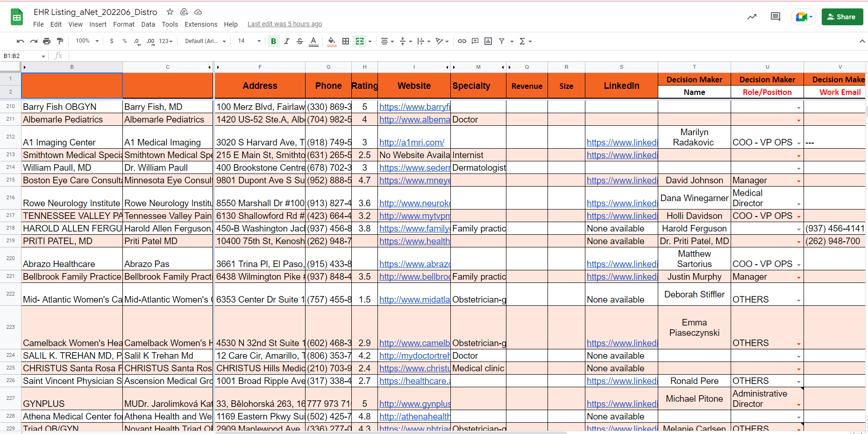
Task: Toggle strikethrough formatting
Action: [300, 41]
